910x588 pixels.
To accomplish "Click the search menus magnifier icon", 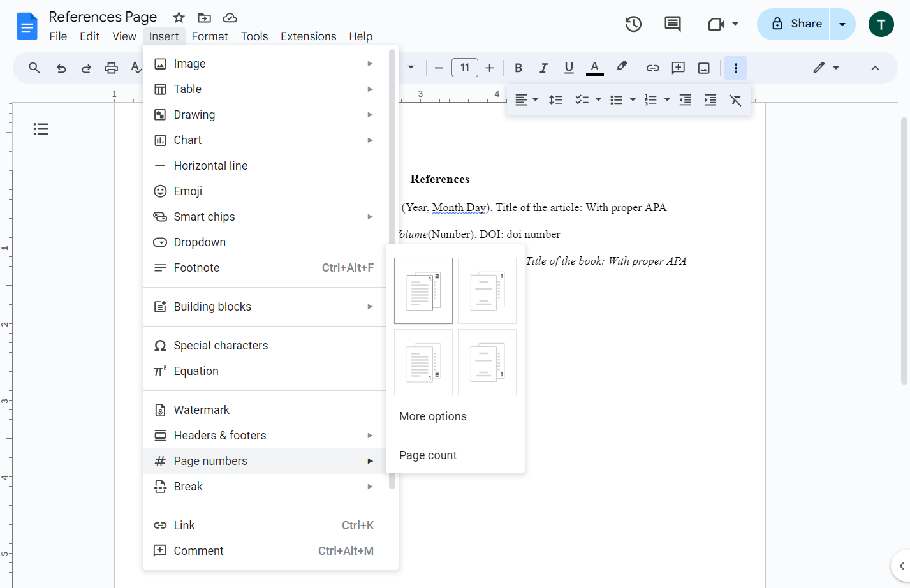I will click(34, 68).
